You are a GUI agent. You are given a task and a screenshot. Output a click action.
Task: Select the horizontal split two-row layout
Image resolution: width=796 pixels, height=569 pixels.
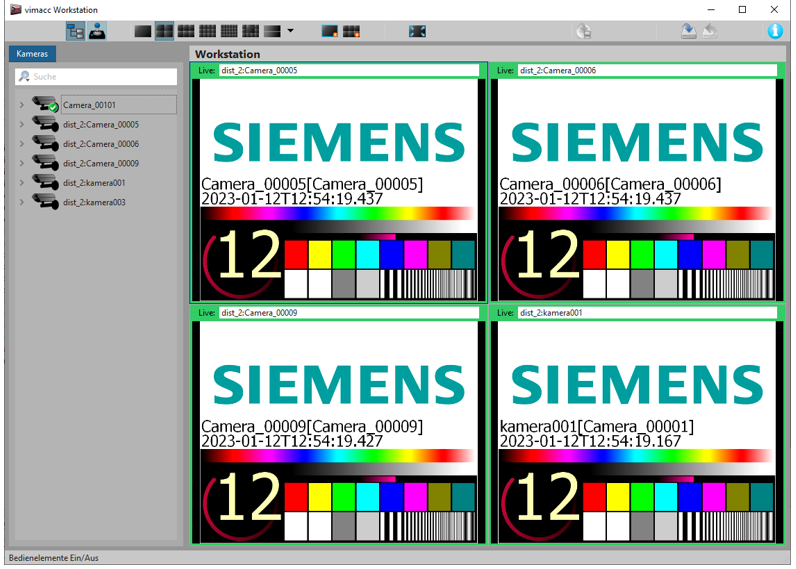[272, 31]
